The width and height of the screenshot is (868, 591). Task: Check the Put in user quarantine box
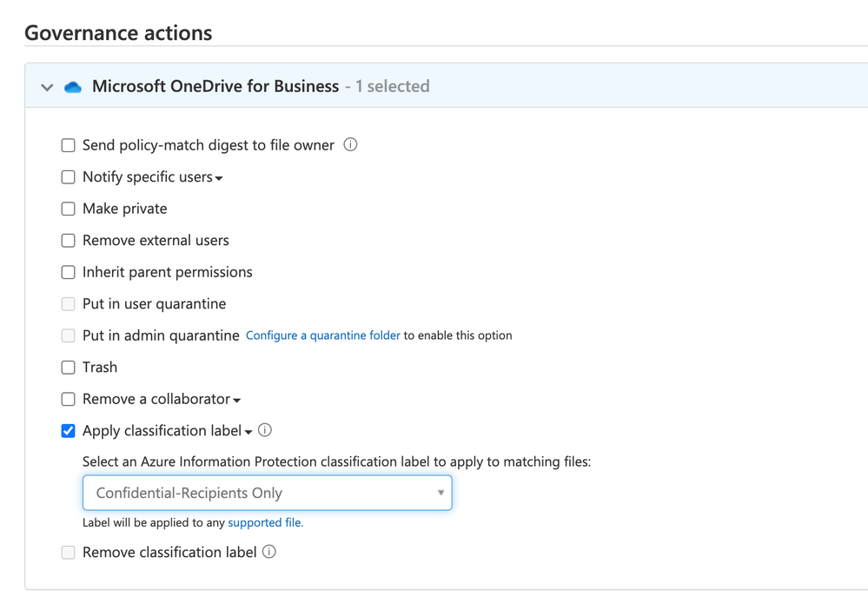(x=68, y=303)
